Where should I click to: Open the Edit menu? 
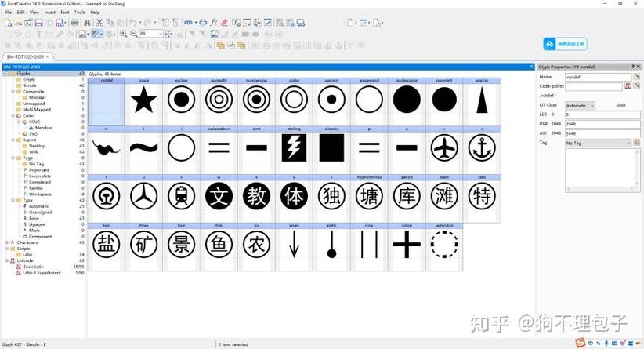pyautogui.click(x=20, y=13)
